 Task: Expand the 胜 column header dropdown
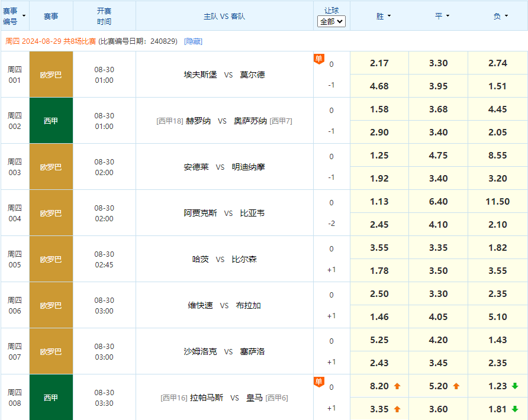389,16
